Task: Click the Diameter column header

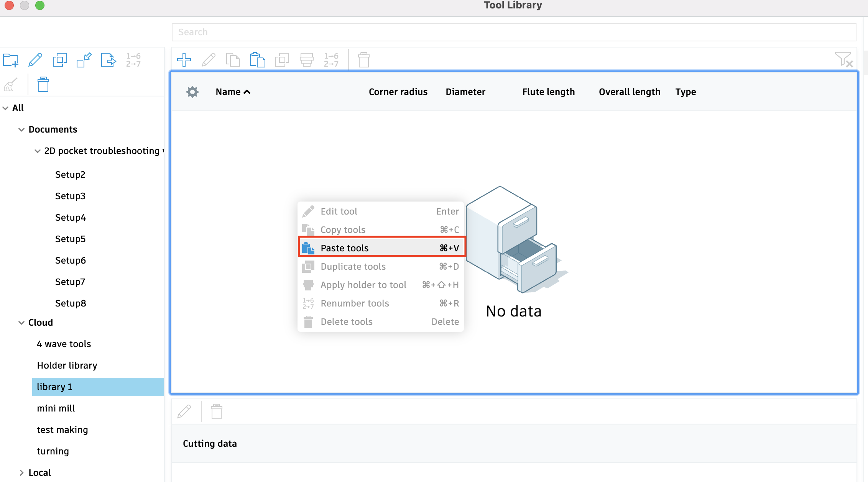Action: click(x=465, y=92)
